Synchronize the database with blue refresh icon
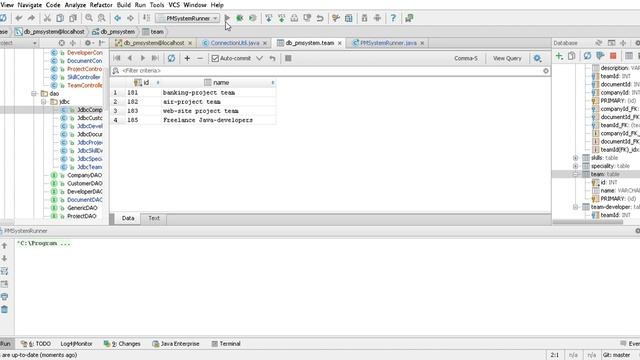The image size is (640, 360). 587,56
